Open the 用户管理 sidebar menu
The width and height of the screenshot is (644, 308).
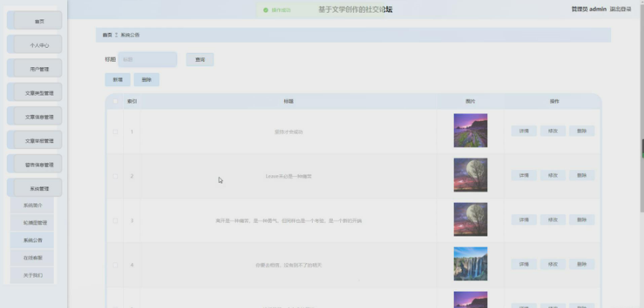[x=34, y=69]
